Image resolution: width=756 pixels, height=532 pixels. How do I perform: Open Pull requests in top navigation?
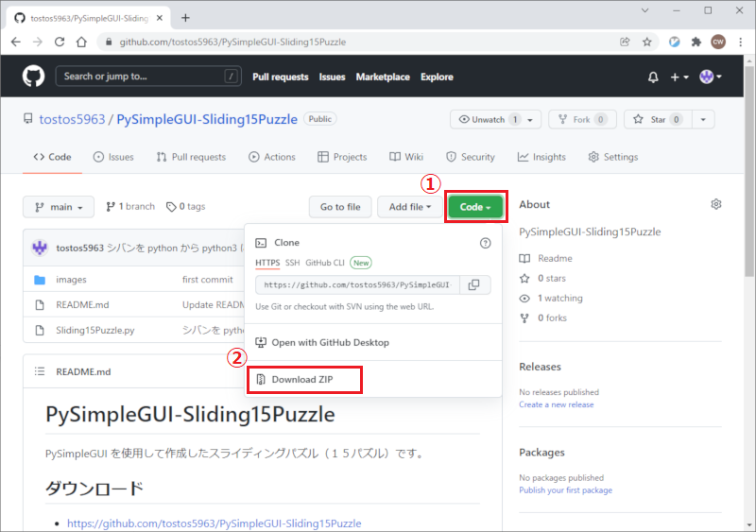(280, 77)
